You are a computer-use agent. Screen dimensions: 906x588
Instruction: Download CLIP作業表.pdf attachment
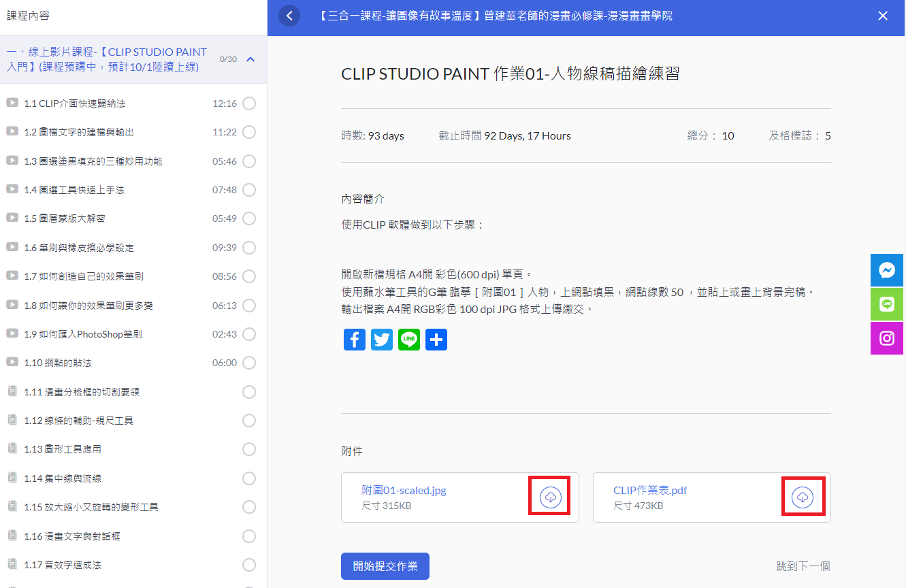tap(803, 497)
